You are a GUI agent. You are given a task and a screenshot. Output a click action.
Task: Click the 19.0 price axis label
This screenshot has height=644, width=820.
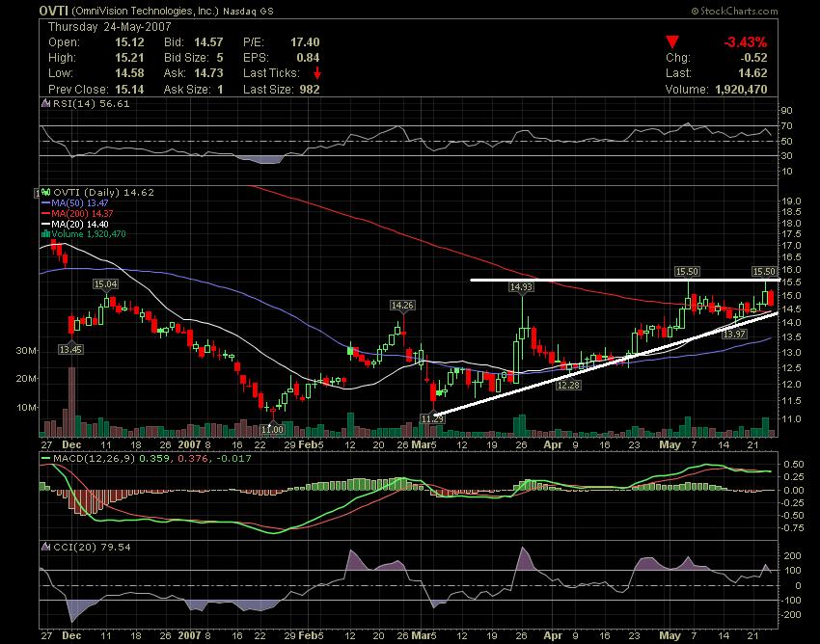(x=792, y=201)
